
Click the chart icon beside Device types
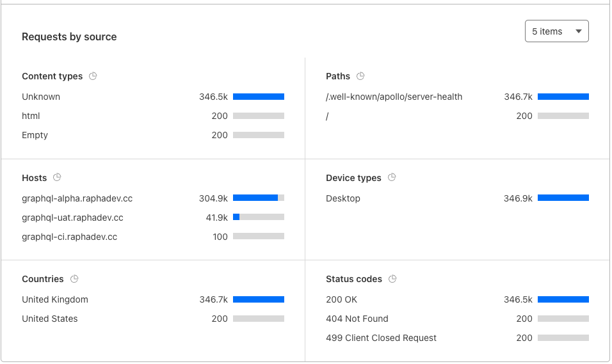392,177
